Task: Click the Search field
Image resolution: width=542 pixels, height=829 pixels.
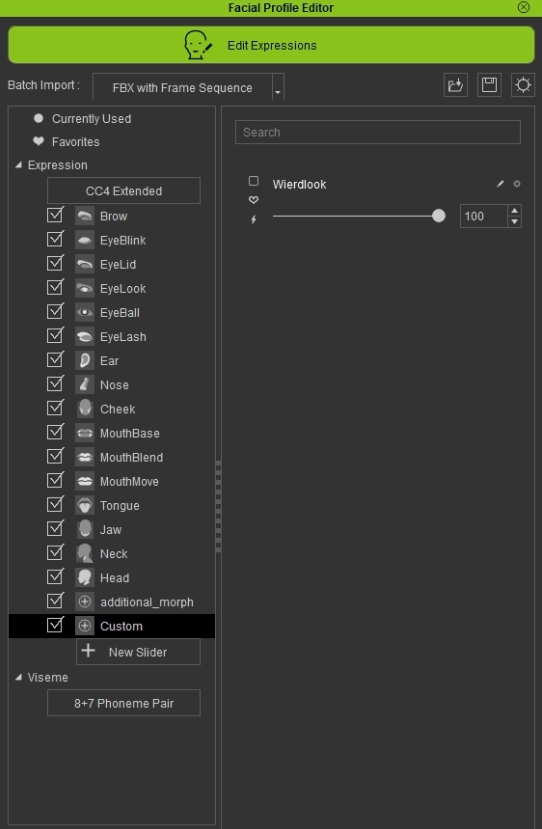Action: click(x=378, y=132)
